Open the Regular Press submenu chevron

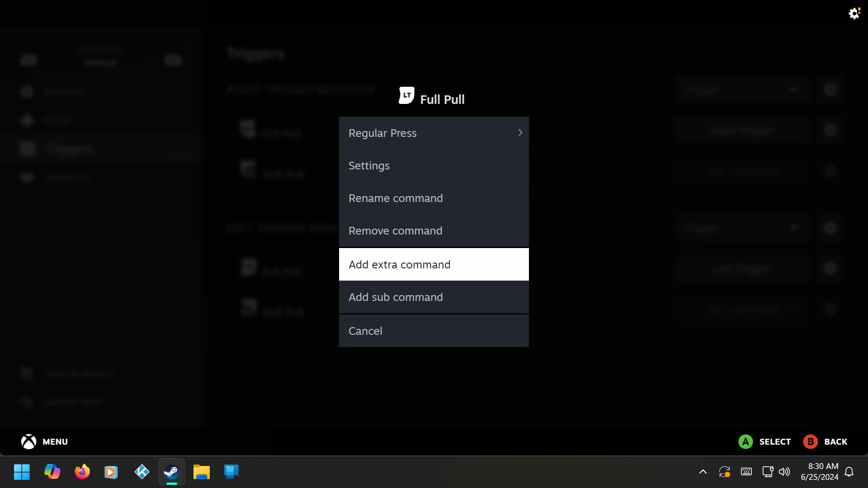click(x=520, y=133)
